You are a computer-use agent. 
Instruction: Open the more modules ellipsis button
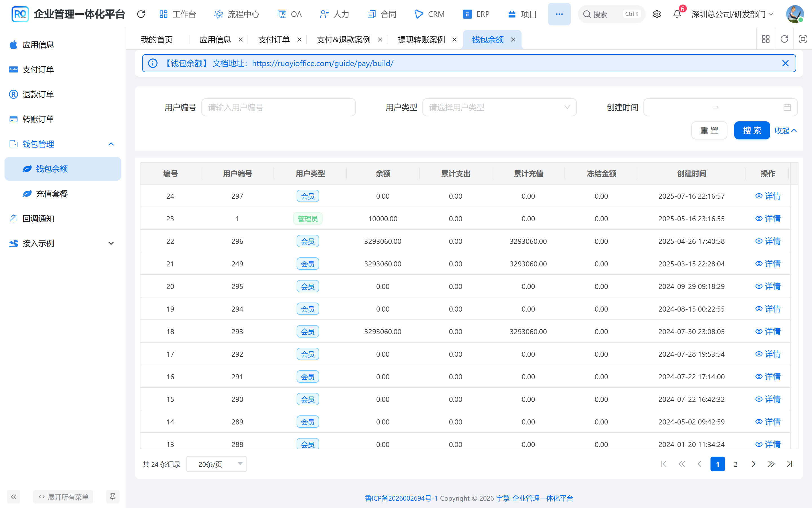[559, 14]
